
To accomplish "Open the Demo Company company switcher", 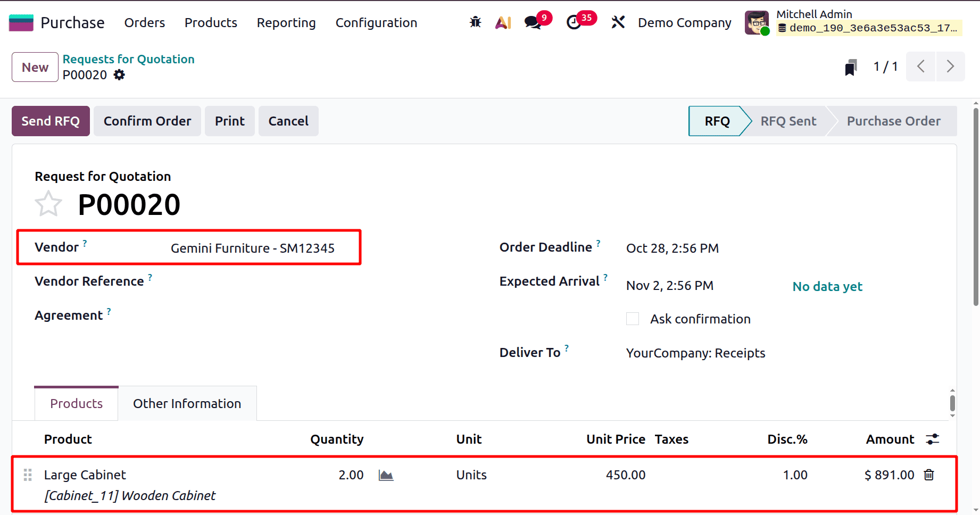I will (x=684, y=23).
